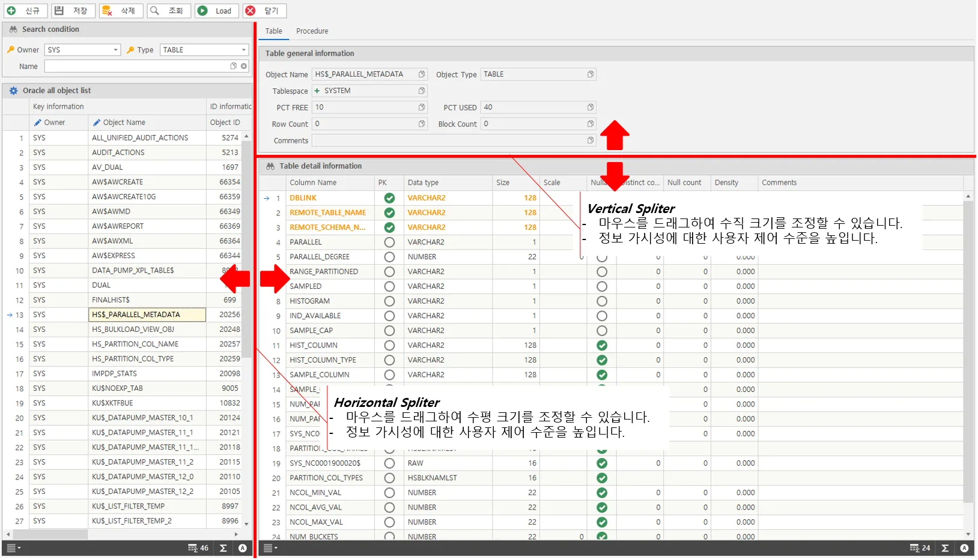Click the 삭제 (Delete) database icon
978x560 pixels.
pos(106,10)
